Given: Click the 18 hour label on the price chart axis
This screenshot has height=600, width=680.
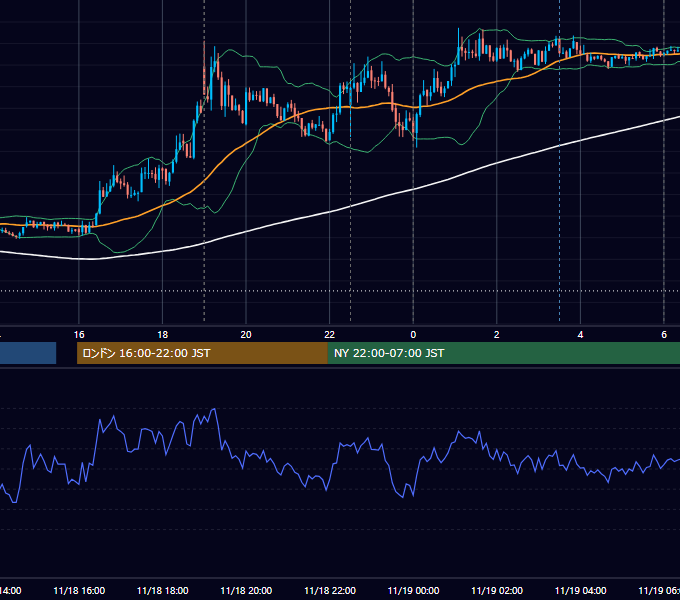Looking at the screenshot, I should pos(163,335).
